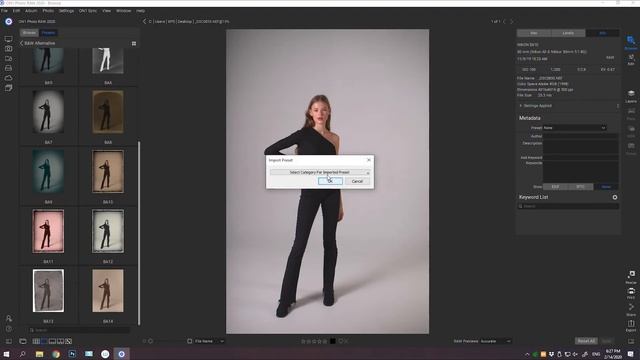Open the File Name sort dropdown
The height and width of the screenshot is (360, 640).
[209, 341]
